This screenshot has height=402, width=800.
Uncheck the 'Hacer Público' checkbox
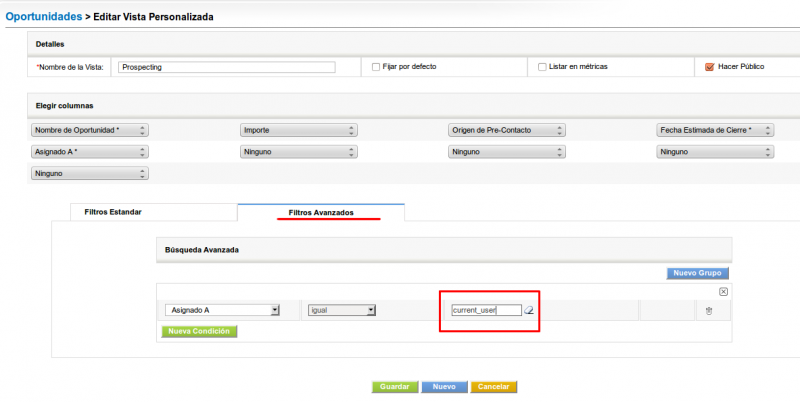[709, 67]
